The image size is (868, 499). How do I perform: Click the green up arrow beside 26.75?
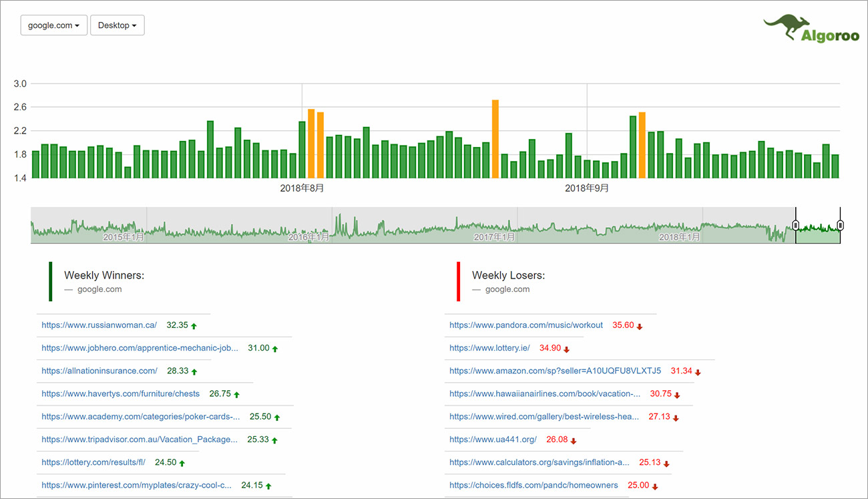pyautogui.click(x=236, y=394)
